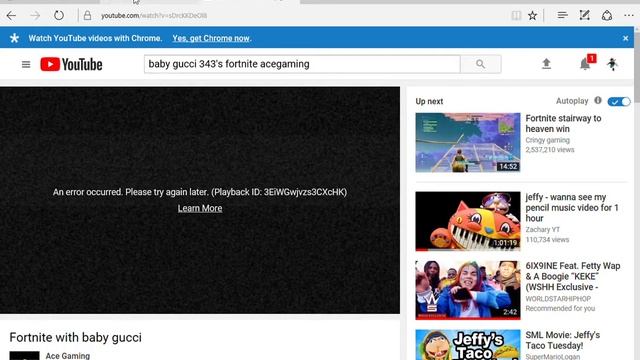Click the YouTube search input field

tap(302, 64)
